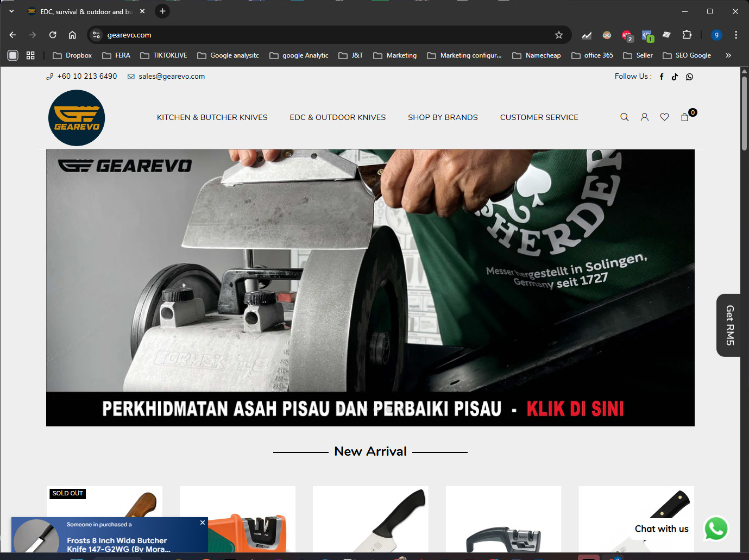This screenshot has height=560, width=749.
Task: Click the sales@gearevo.com email link
Action: tap(172, 77)
